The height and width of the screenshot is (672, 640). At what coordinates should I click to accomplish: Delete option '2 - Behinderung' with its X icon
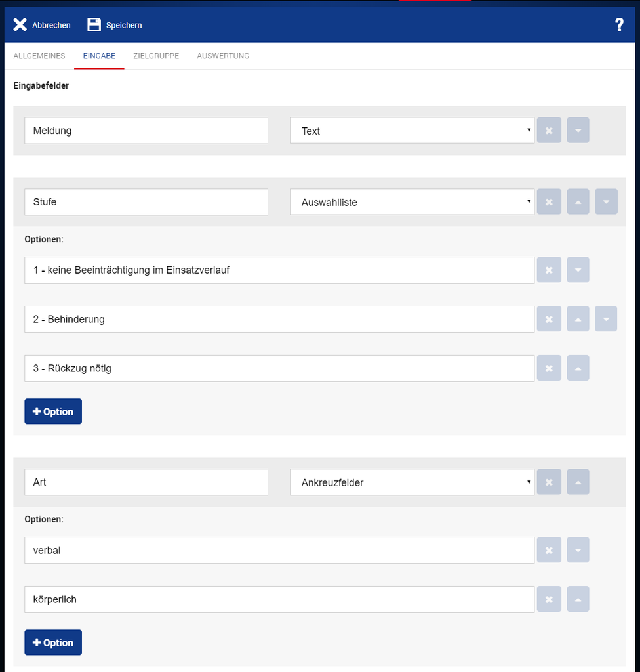point(549,319)
